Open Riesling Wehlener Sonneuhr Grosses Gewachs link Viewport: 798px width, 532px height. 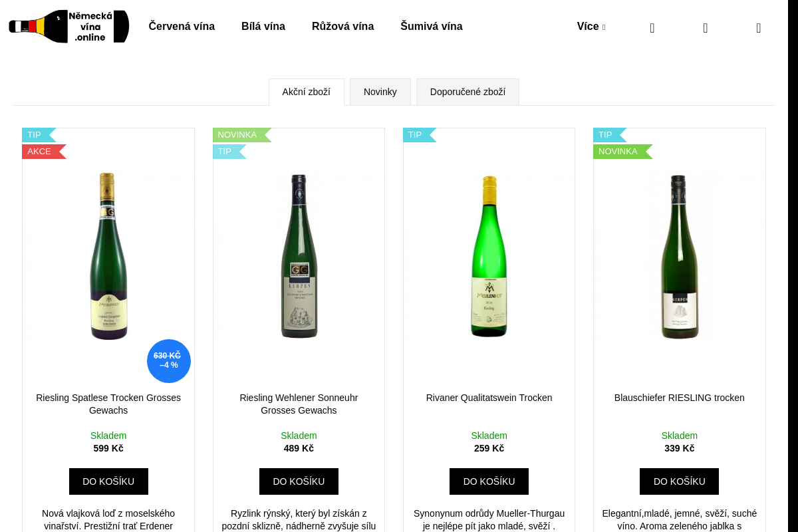coord(299,404)
